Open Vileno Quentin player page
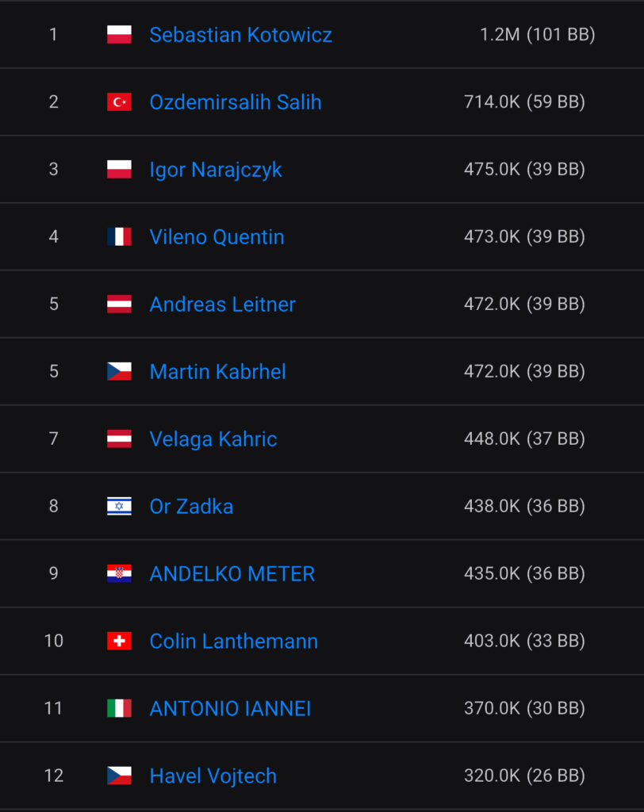 217,237
